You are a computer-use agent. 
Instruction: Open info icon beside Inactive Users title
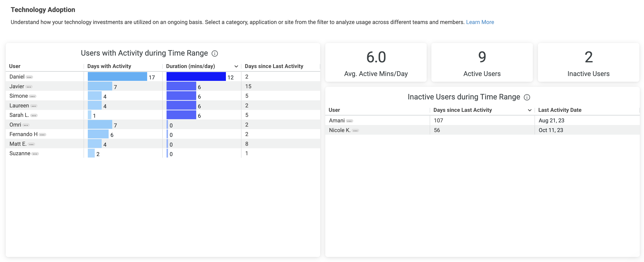tap(527, 97)
